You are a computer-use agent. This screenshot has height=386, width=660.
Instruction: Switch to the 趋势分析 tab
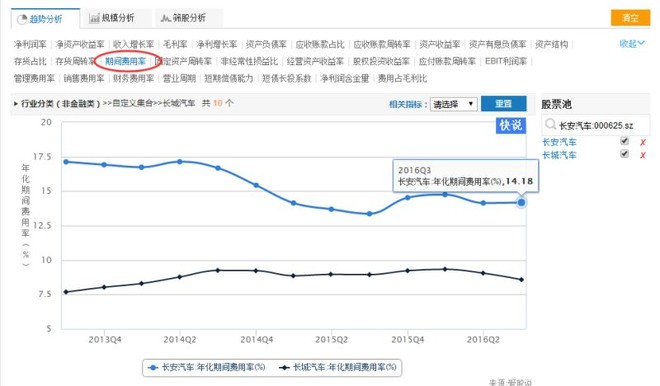pyautogui.click(x=45, y=19)
